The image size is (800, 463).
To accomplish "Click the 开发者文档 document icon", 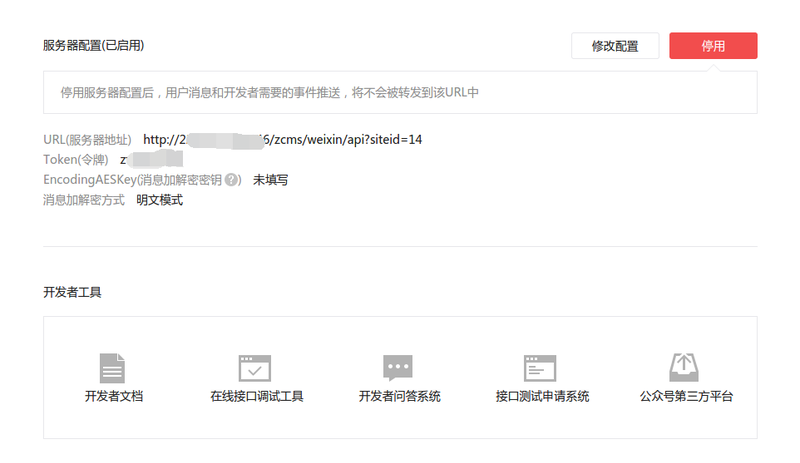I will (113, 368).
